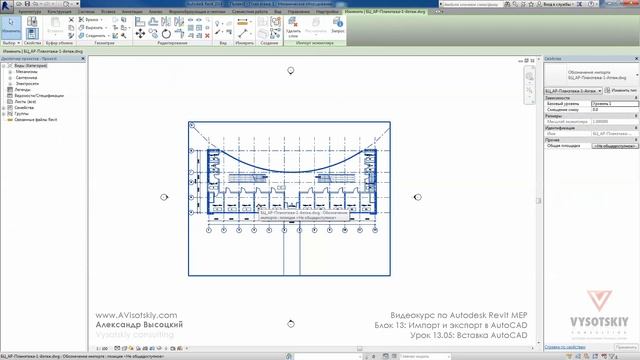The width and height of the screenshot is (640, 360).
Task: Click the Общая площадка value button
Action: point(615,146)
